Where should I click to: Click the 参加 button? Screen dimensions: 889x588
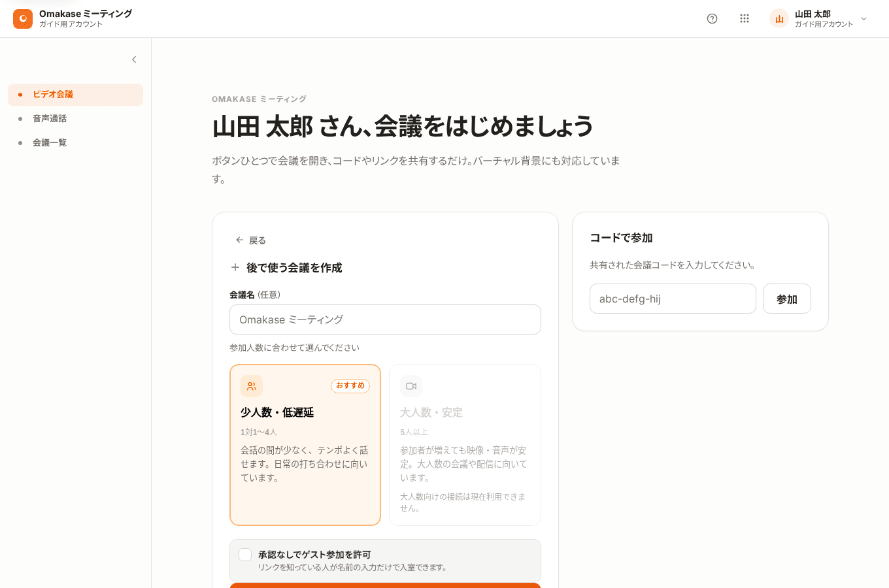point(787,299)
